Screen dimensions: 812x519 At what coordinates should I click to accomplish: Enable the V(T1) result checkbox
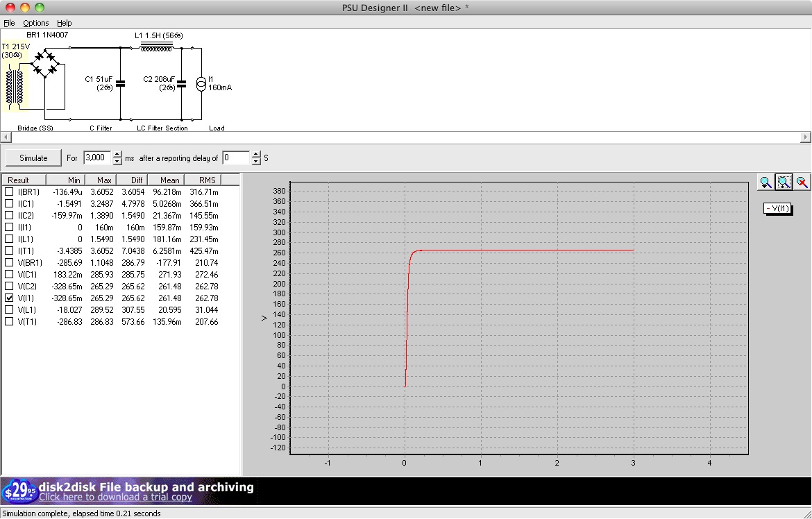point(9,322)
